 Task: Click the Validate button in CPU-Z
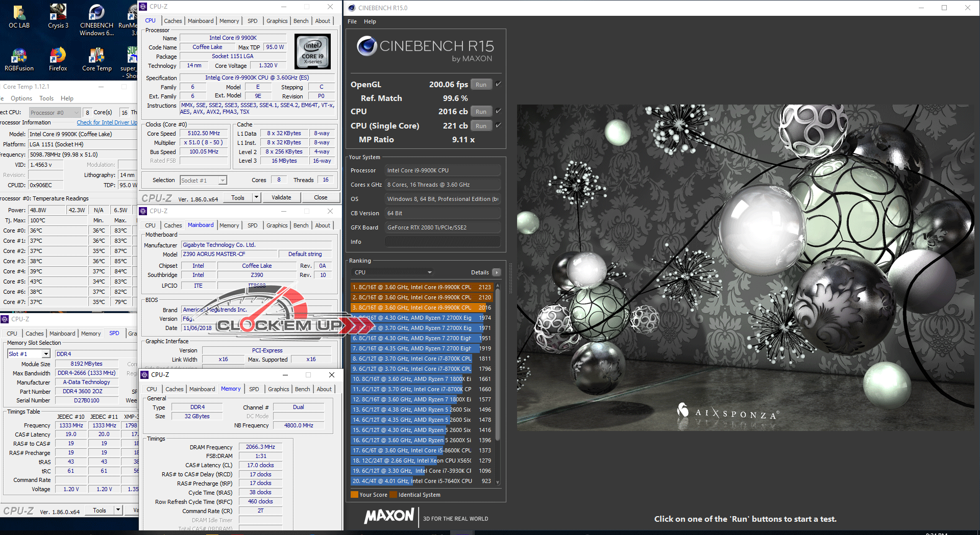point(281,197)
